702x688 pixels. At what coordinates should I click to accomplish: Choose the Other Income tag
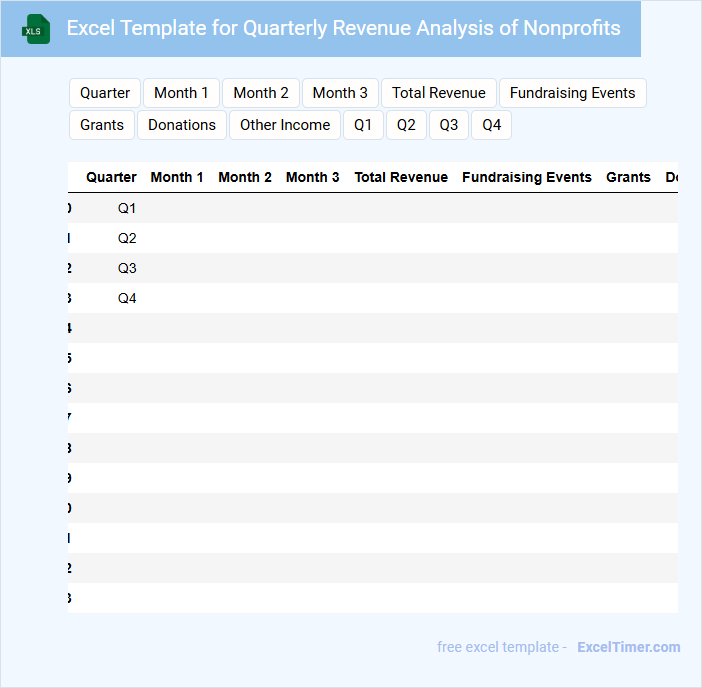point(285,125)
